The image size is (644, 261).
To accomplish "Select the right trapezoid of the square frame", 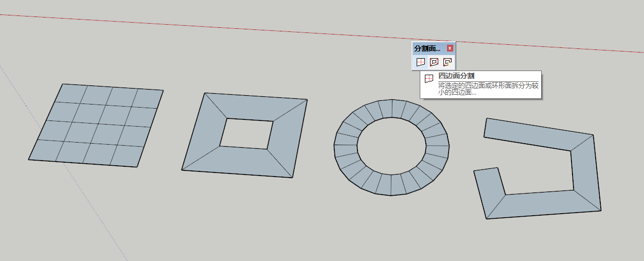I will coord(287,136).
